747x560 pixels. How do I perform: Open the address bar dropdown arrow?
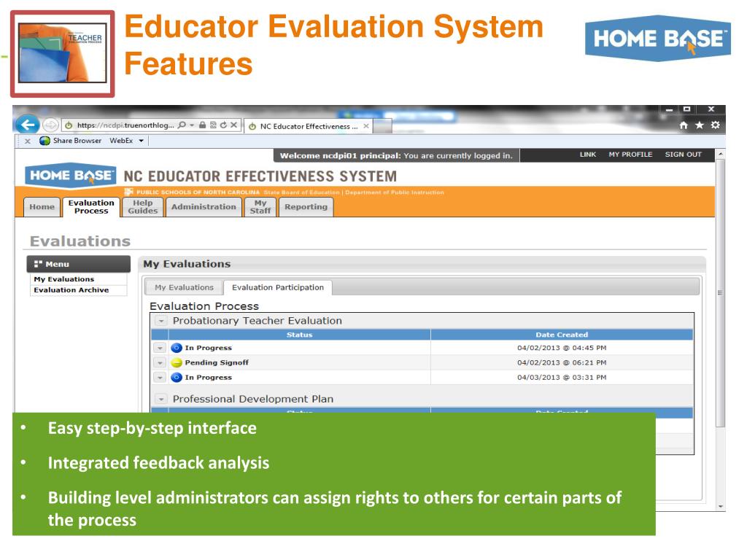tap(192, 125)
